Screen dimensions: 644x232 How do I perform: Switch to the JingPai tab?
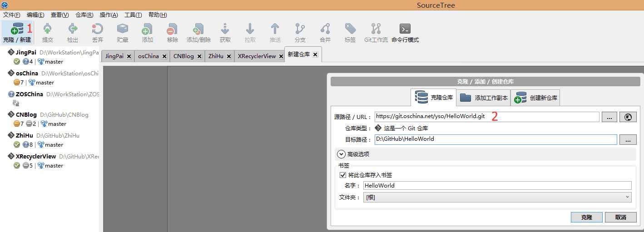[x=114, y=56]
